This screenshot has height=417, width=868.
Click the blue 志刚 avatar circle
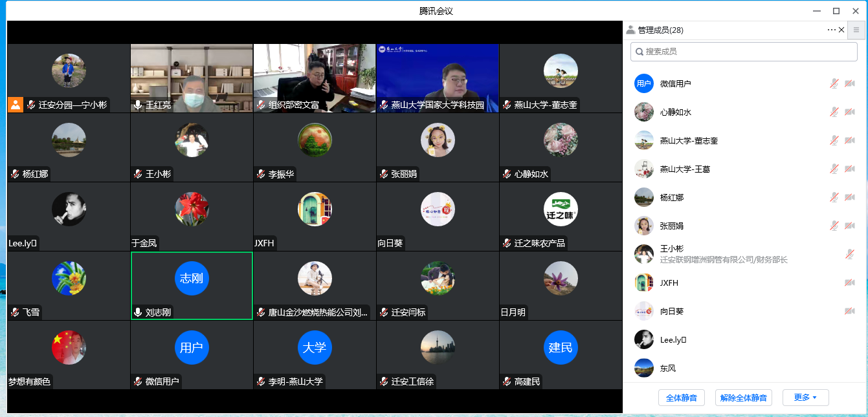[192, 279]
